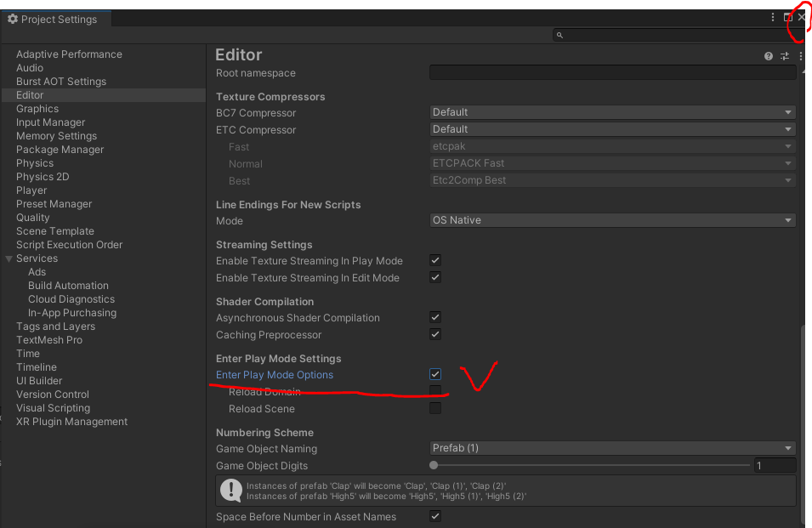The image size is (812, 528).
Task: Select Graphics in the settings list
Action: coord(37,109)
